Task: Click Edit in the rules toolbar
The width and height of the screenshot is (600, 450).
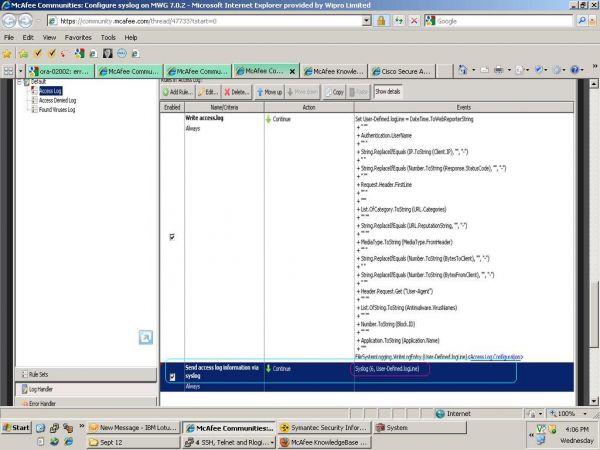Action: (x=209, y=92)
